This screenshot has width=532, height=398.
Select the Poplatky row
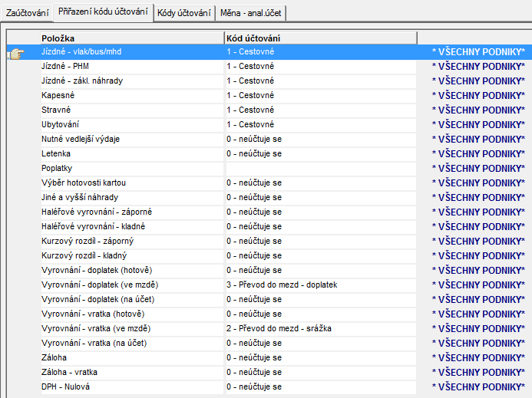coord(131,169)
